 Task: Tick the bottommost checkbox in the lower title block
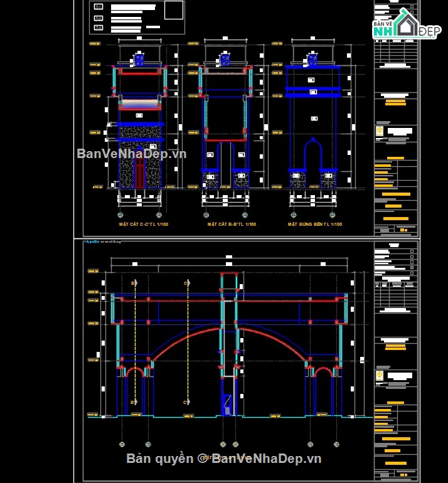click(412, 273)
